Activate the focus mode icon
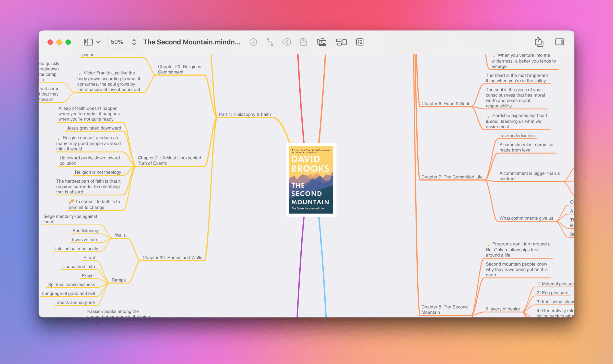Viewport: 613px width, 364px height. tap(360, 42)
